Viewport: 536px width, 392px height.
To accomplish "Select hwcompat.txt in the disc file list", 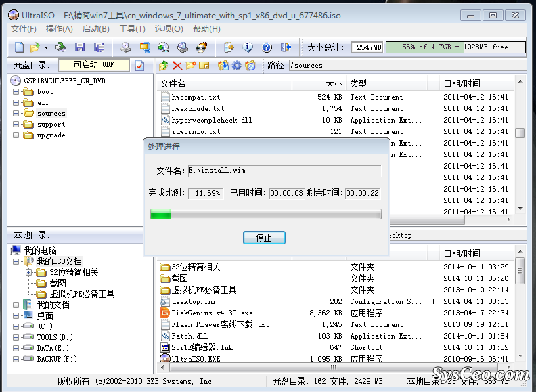I will coord(196,97).
